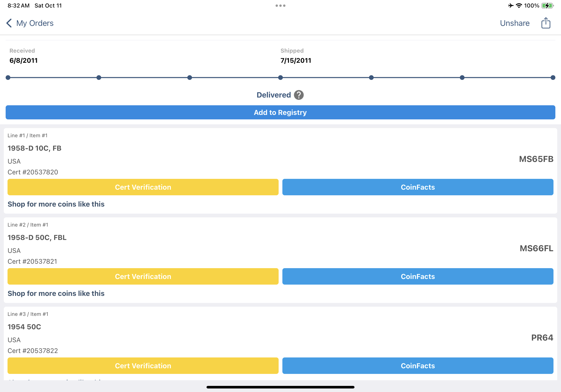Shop more coins like 1958-D 50C
The height and width of the screenshot is (392, 561).
pos(56,293)
